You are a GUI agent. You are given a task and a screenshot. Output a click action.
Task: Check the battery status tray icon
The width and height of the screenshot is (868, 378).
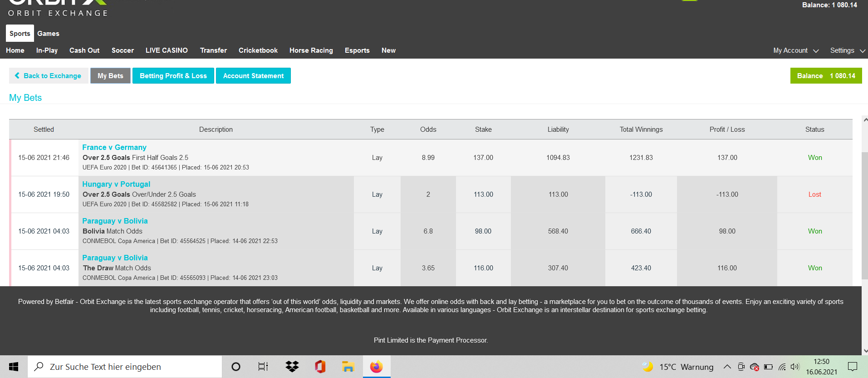point(768,367)
